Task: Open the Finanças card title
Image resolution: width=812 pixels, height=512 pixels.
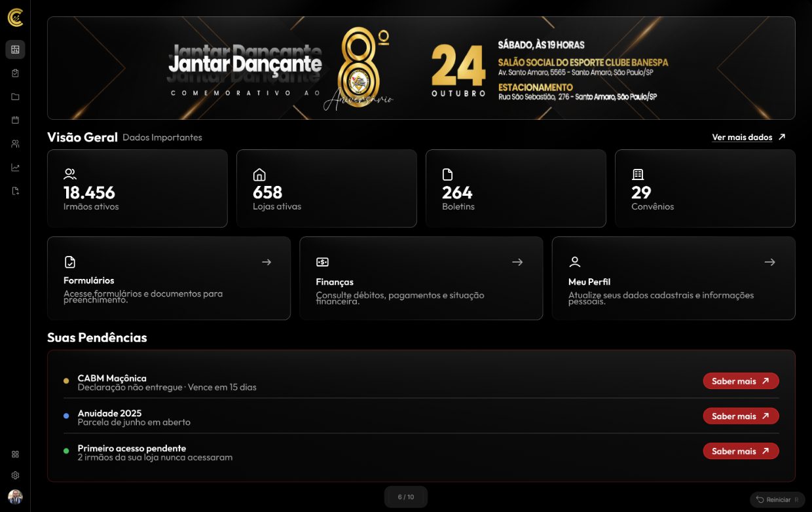Action: click(x=335, y=282)
